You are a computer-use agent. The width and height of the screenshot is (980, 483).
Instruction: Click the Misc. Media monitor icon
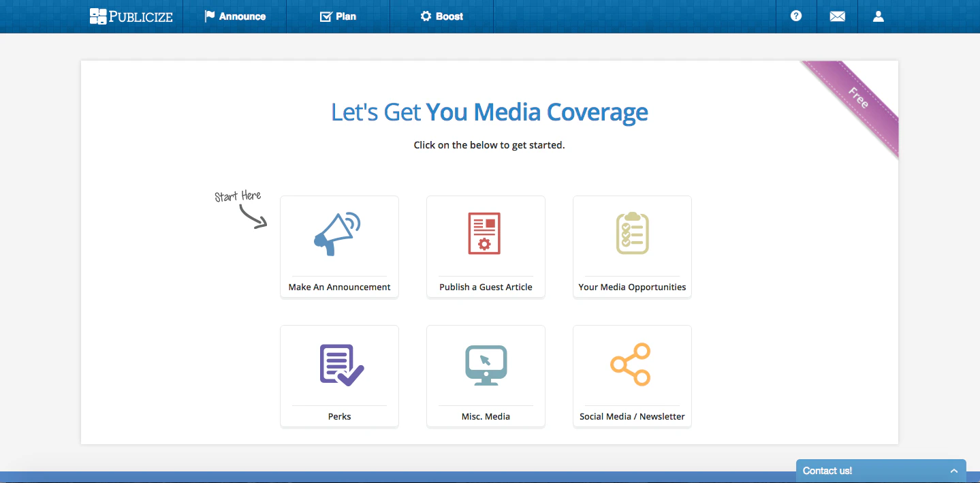486,365
